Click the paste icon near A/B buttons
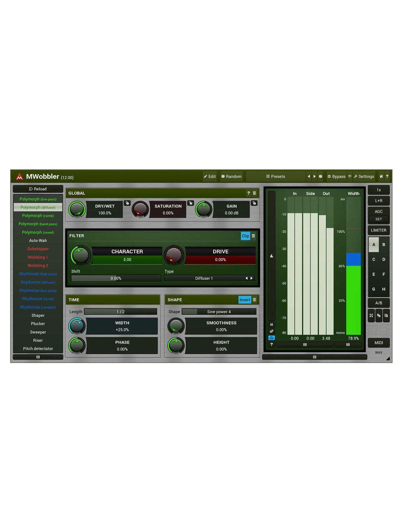This screenshot has height=532, width=403. click(387, 316)
